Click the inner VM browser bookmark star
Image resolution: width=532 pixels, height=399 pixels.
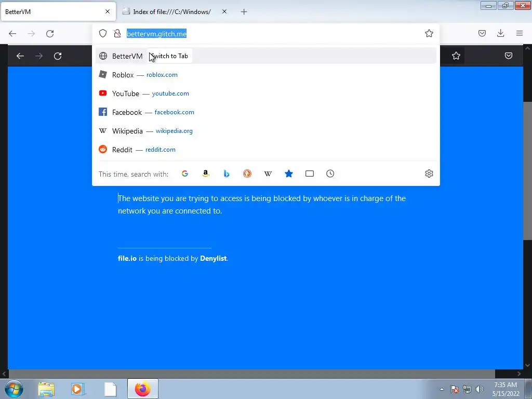pyautogui.click(x=456, y=56)
